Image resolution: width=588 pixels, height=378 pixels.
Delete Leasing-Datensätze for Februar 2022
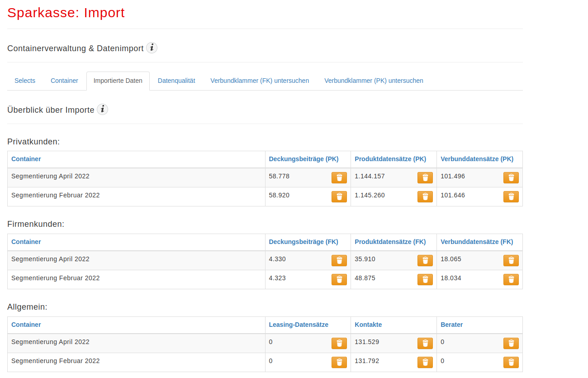pyautogui.click(x=339, y=362)
